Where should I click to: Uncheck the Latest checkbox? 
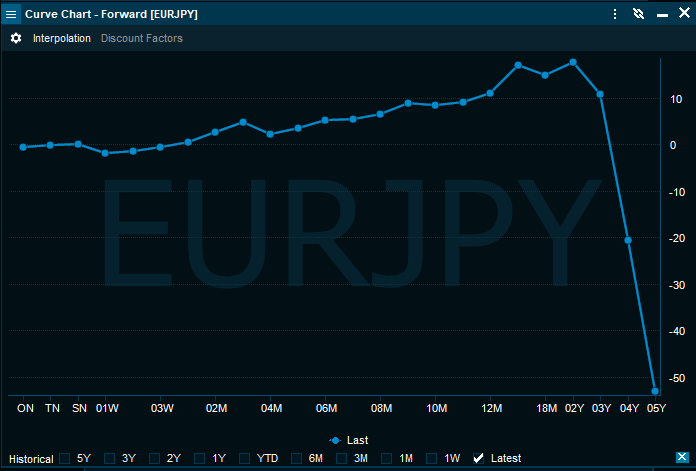[479, 458]
